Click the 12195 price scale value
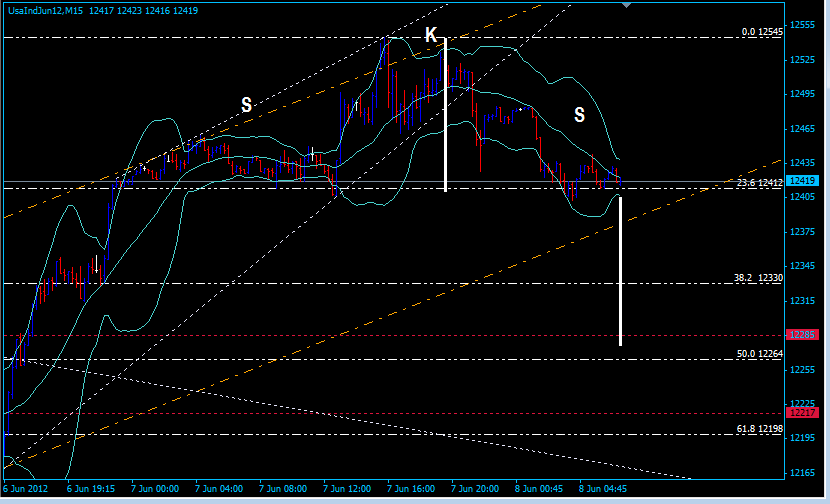Image resolution: width=830 pixels, height=504 pixels. (x=802, y=438)
